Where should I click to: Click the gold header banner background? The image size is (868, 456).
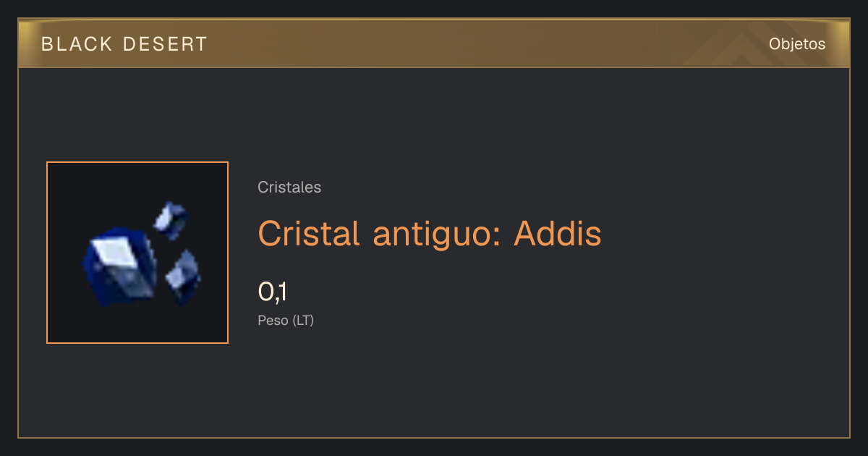[434, 43]
